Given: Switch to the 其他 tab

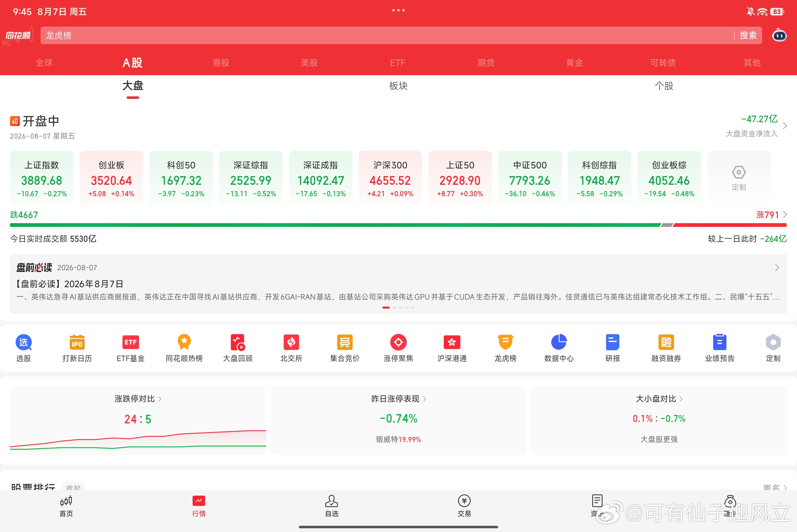Looking at the screenshot, I should (x=752, y=63).
